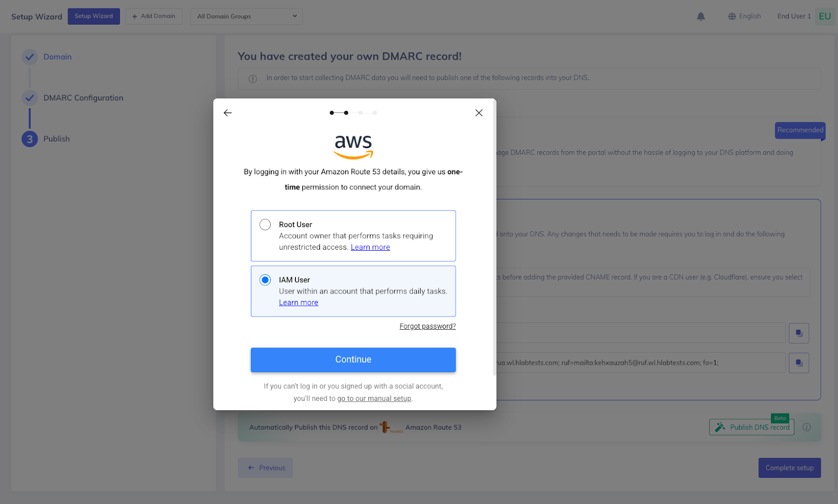Go back with the modal arrow
Screen dimensions: 838x504
[x=227, y=113]
